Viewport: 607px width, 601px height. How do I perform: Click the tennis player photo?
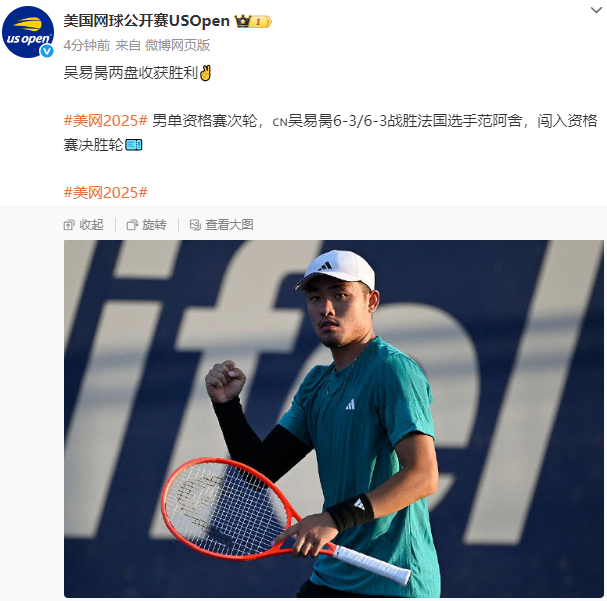coord(334,419)
